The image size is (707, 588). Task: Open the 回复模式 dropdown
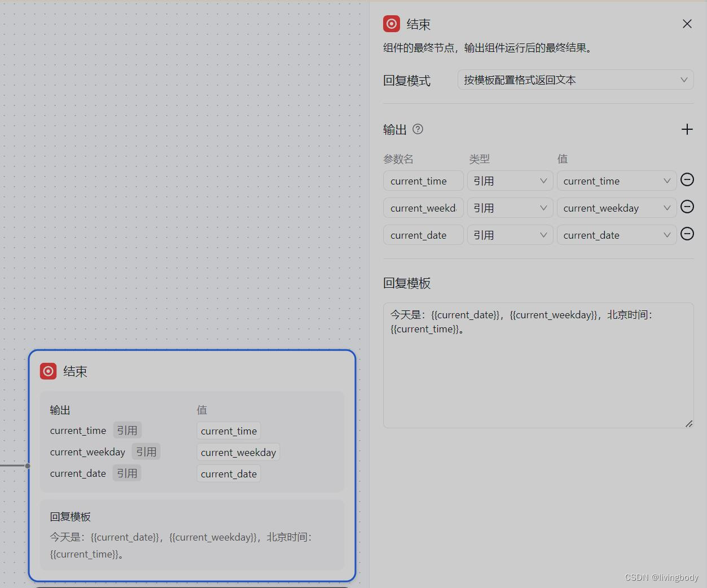click(576, 80)
